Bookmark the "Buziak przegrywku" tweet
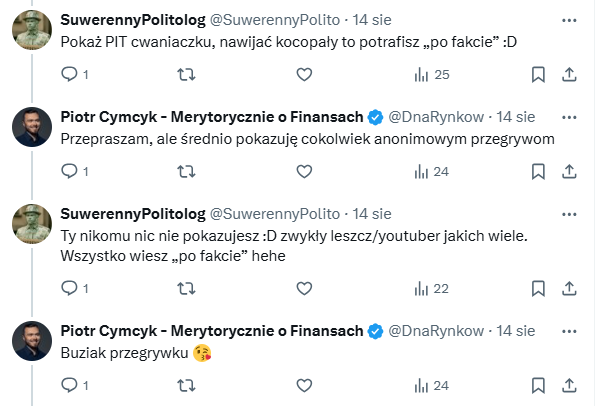Image resolution: width=606 pixels, height=406 pixels. coord(538,385)
